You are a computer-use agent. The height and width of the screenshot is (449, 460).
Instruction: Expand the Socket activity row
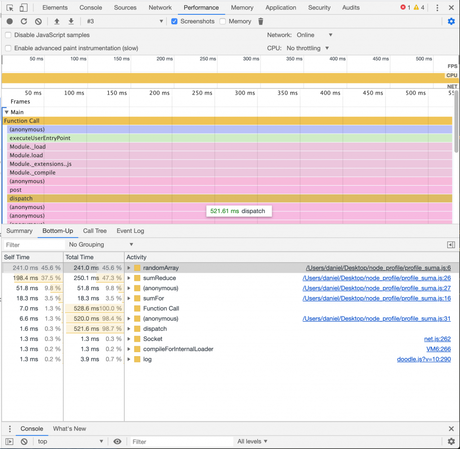point(129,339)
